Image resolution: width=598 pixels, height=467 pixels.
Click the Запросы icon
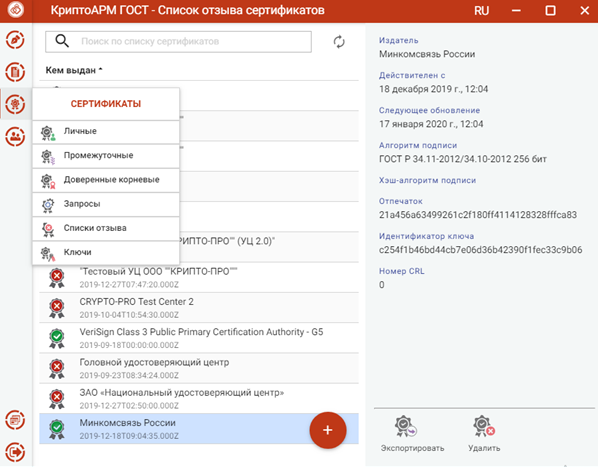tap(48, 205)
